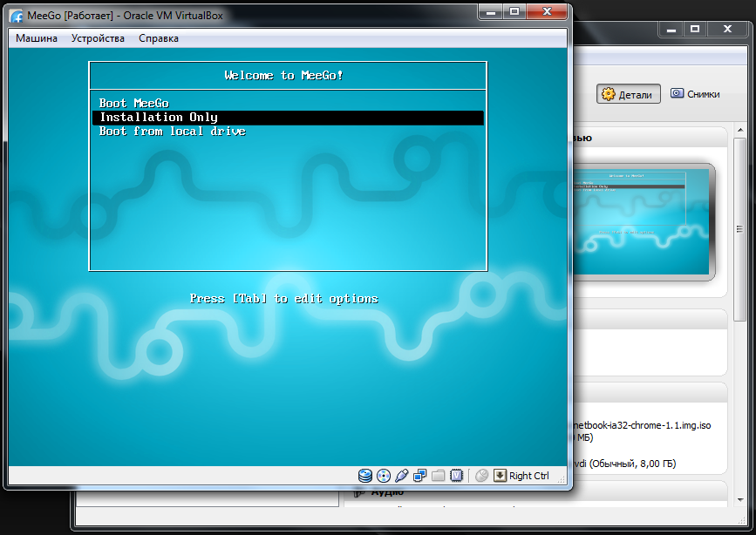The height and width of the screenshot is (535, 756).
Task: Maximize the MeeGo VM window
Action: click(514, 11)
